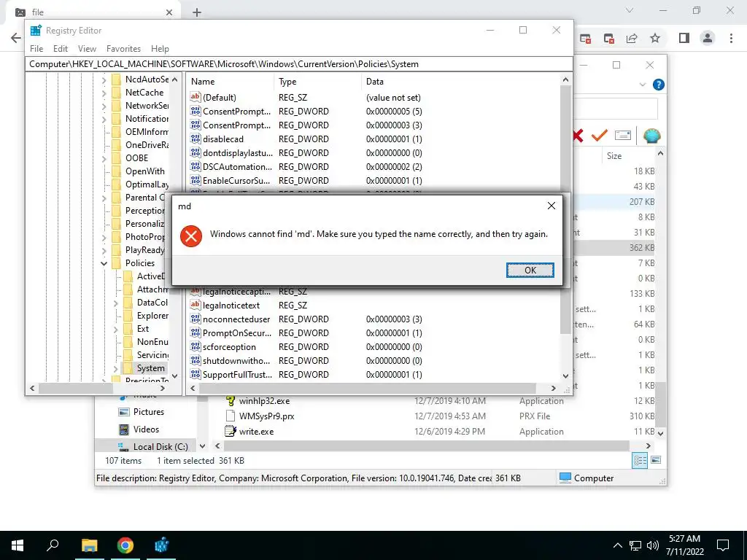Click OK in the 'md' error dialog
This screenshot has height=560, width=747.
click(530, 270)
